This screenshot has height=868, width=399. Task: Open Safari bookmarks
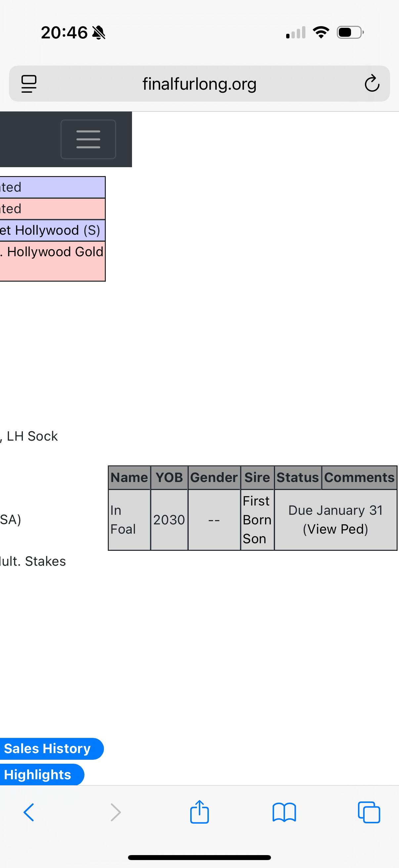(284, 812)
